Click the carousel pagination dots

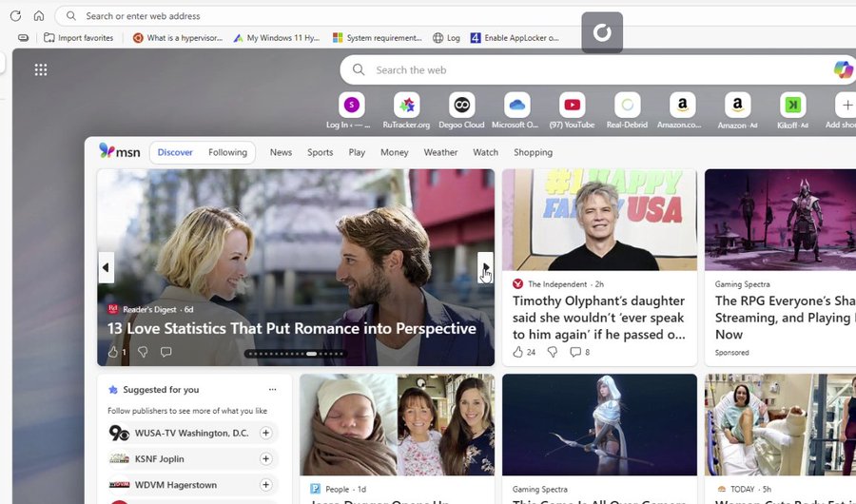(x=296, y=354)
